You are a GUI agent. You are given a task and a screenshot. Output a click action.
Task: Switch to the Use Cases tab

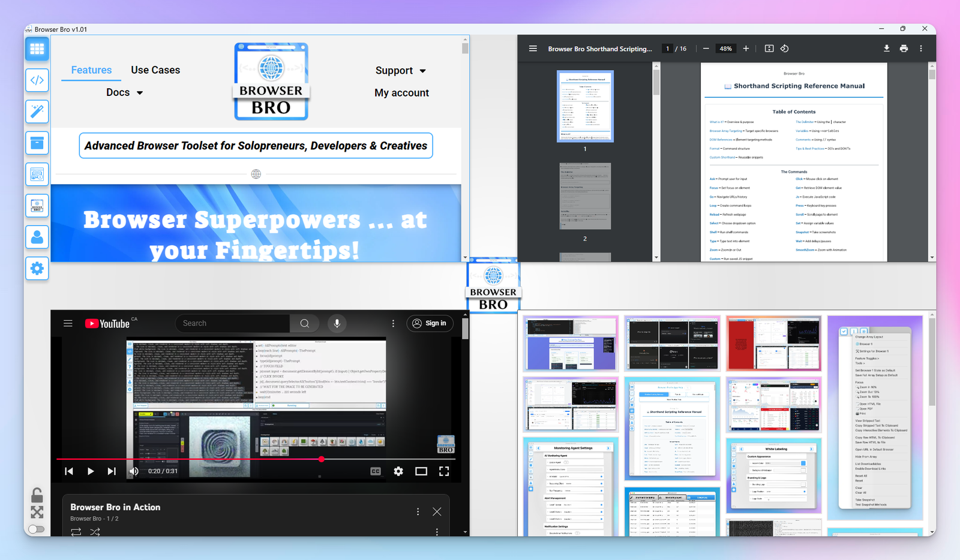pyautogui.click(x=155, y=70)
